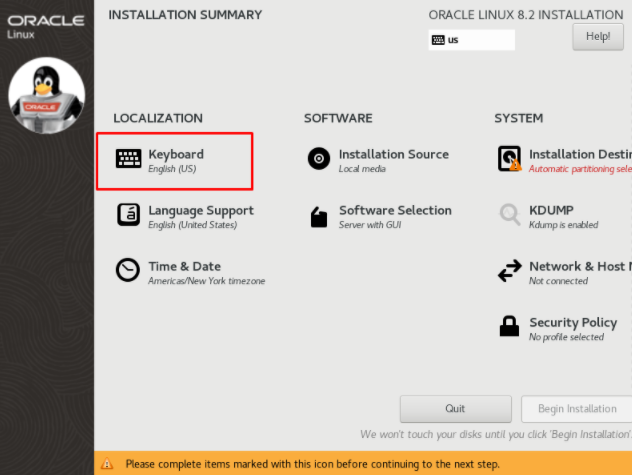Open the Language Support label
Screen dimensions: 632x475
(201, 210)
